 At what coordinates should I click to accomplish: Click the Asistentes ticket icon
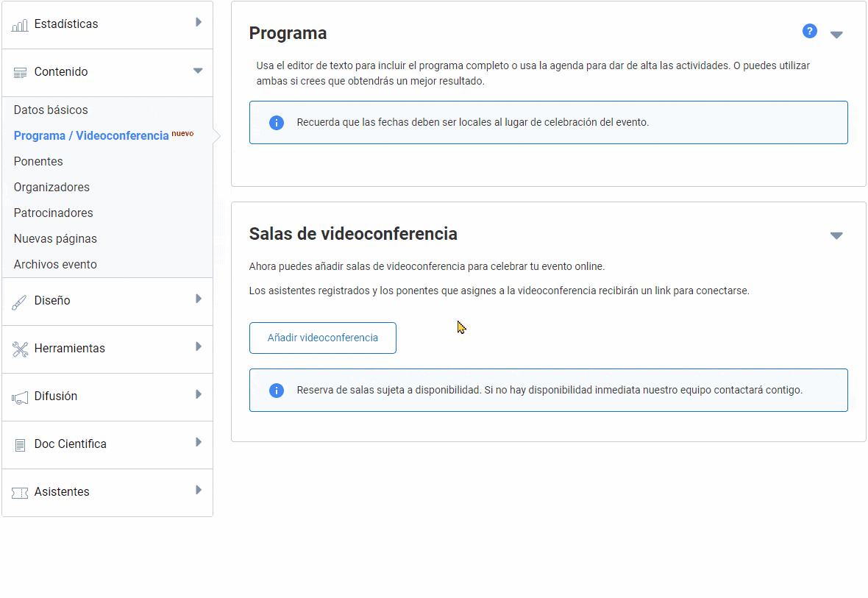coord(20,493)
